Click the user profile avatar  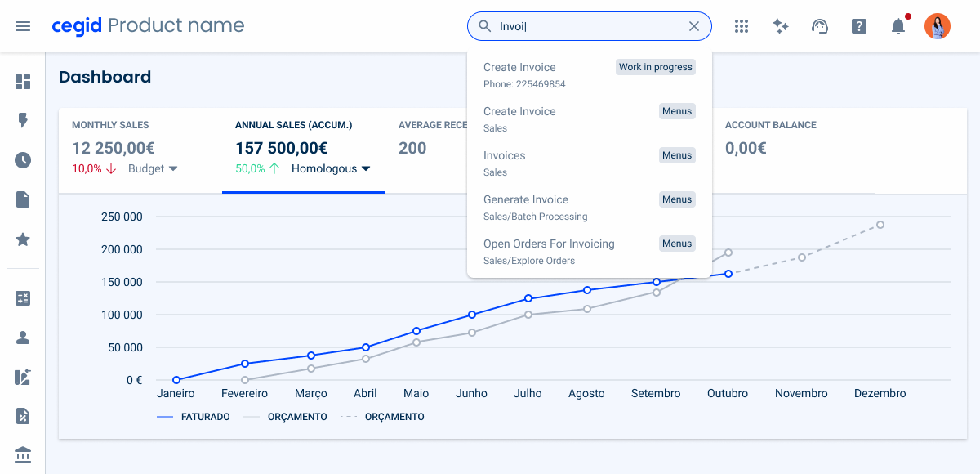coord(938,26)
